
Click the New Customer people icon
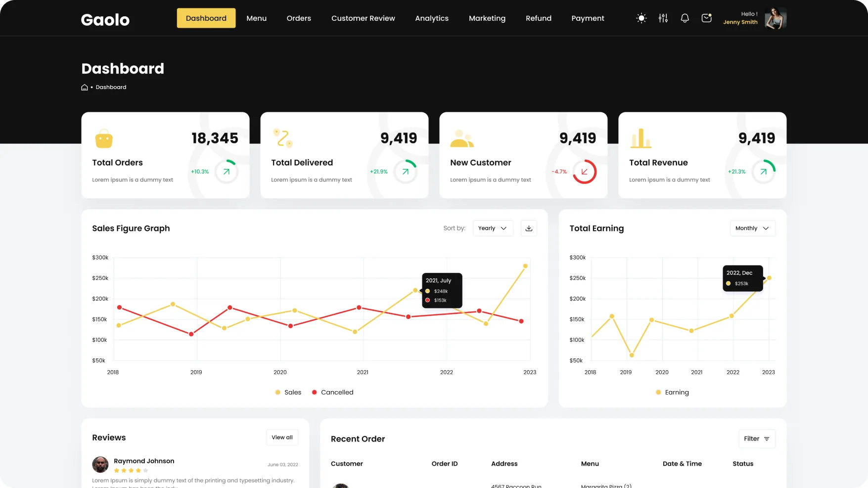click(462, 138)
